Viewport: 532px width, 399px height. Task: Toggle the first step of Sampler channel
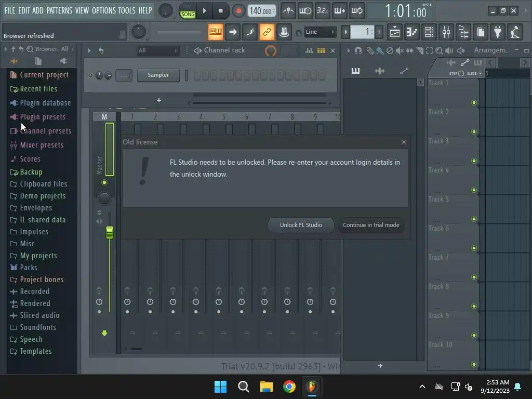pyautogui.click(x=197, y=75)
